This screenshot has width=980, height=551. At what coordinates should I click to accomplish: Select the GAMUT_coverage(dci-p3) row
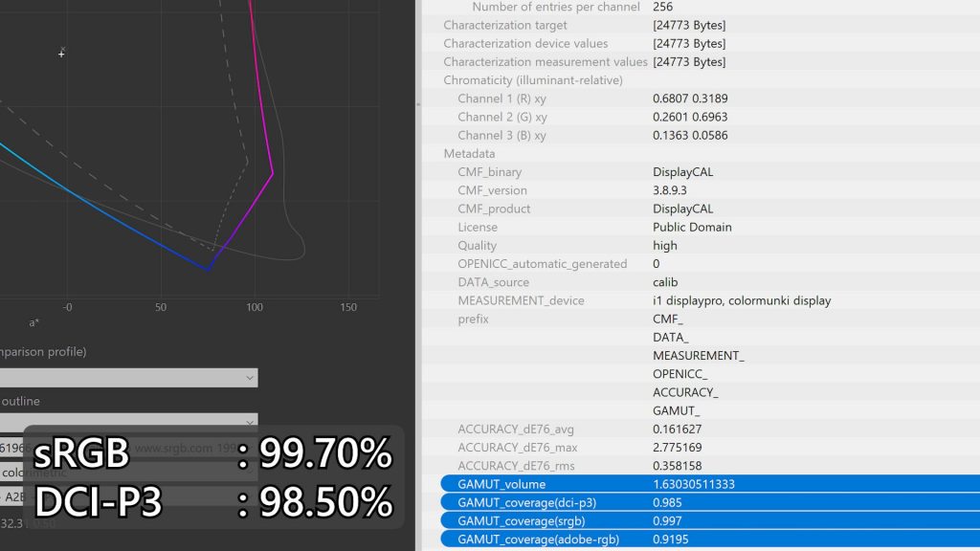point(710,502)
